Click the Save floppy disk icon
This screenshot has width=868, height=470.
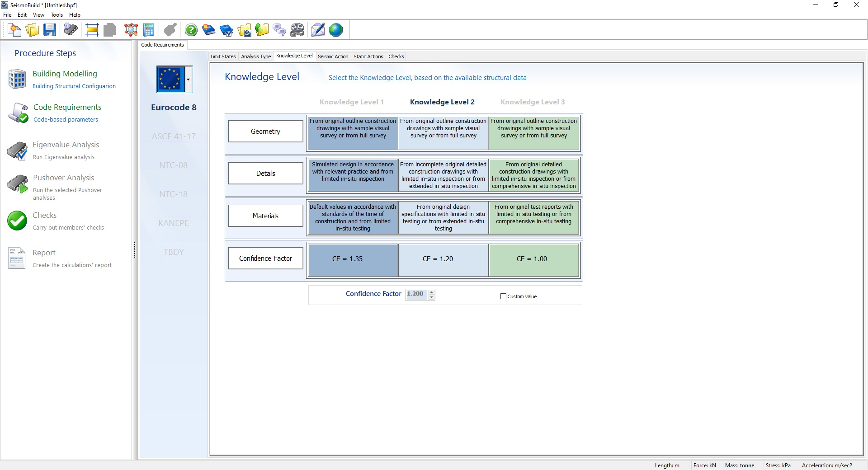tap(50, 30)
